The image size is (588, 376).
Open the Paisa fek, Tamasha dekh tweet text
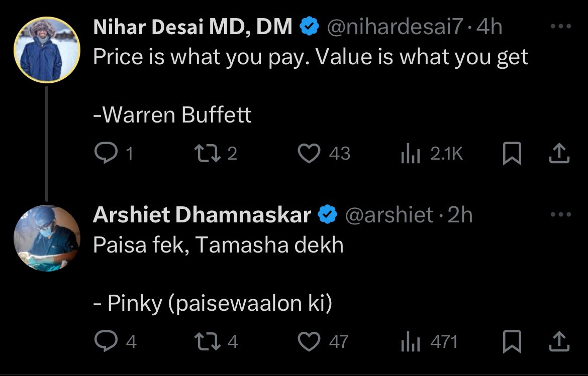(x=218, y=245)
